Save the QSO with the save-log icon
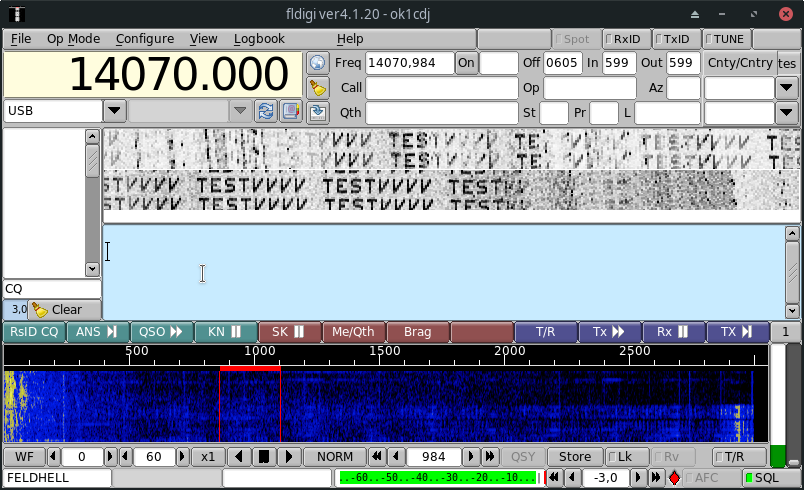Screen dimensions: 804x490 (317, 112)
